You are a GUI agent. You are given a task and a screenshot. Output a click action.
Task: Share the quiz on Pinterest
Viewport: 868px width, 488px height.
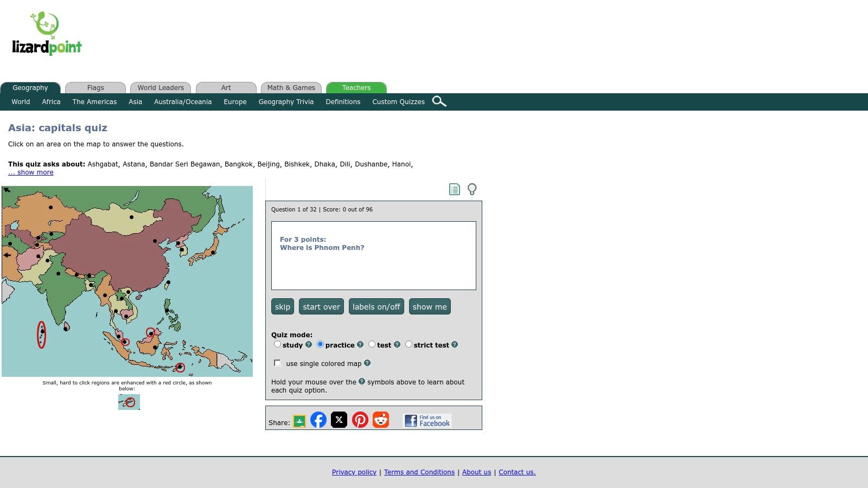pyautogui.click(x=360, y=419)
